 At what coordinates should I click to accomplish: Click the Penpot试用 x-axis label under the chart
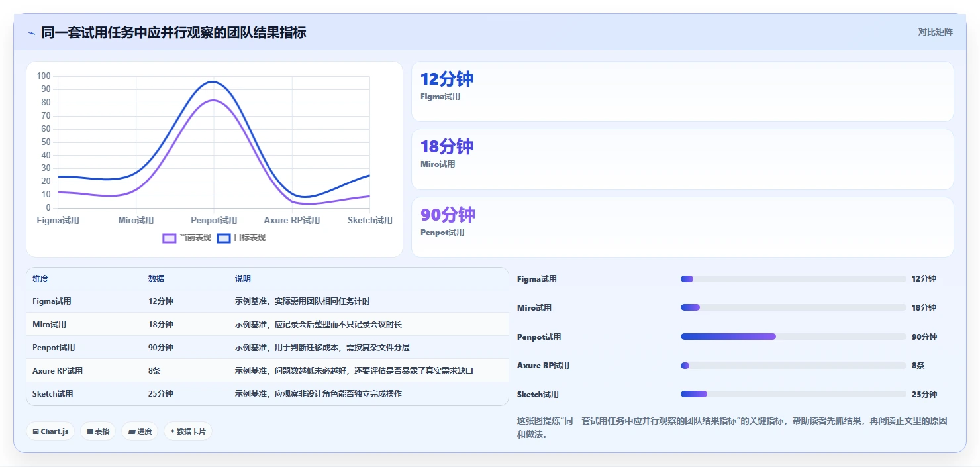pyautogui.click(x=214, y=220)
